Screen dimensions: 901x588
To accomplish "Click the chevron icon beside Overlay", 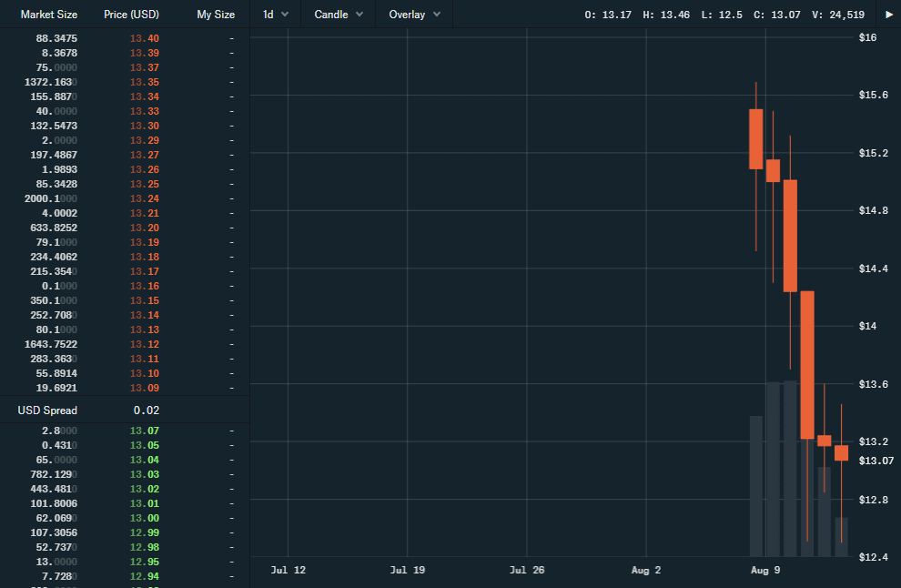I will pyautogui.click(x=436, y=14).
